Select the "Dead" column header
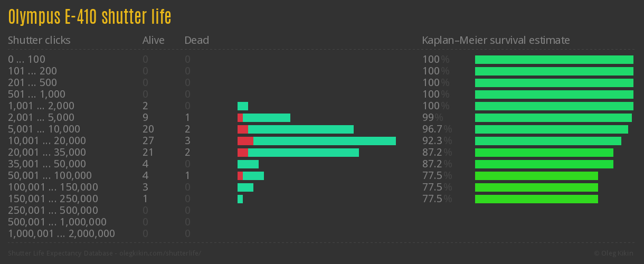 pos(196,40)
